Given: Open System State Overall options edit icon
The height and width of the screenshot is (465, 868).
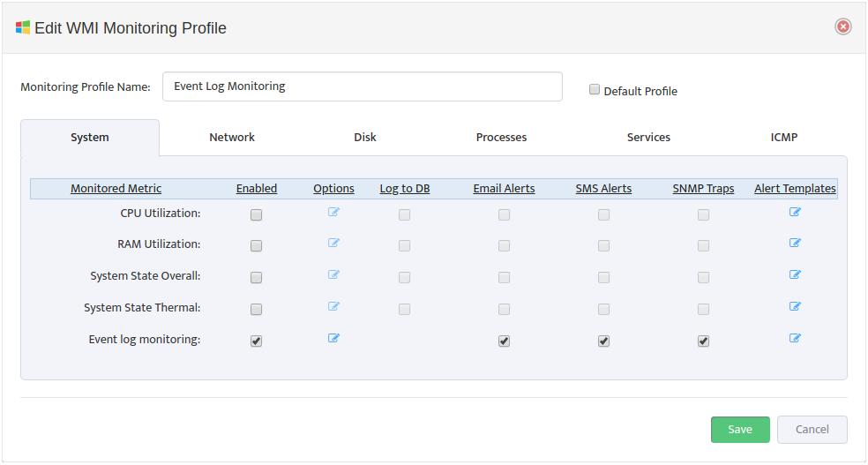Looking at the screenshot, I should click(333, 274).
